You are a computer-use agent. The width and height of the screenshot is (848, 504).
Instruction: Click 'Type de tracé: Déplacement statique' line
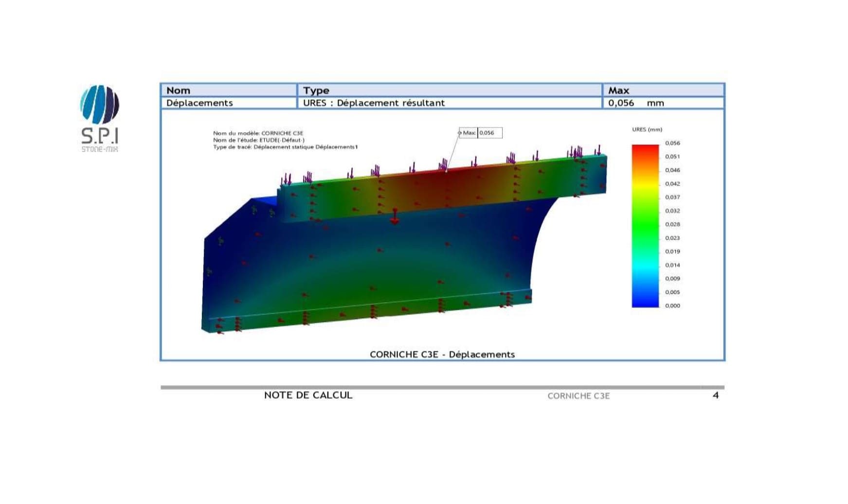(x=285, y=147)
